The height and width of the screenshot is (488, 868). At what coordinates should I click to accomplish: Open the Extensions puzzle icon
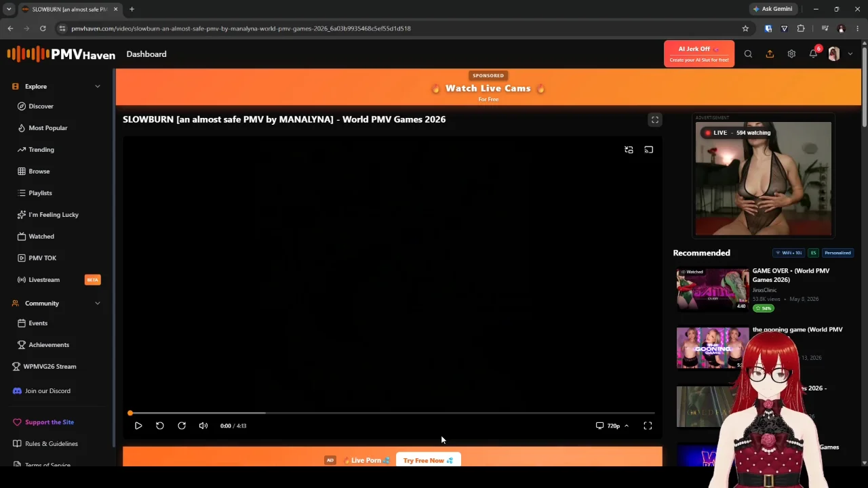[801, 28]
